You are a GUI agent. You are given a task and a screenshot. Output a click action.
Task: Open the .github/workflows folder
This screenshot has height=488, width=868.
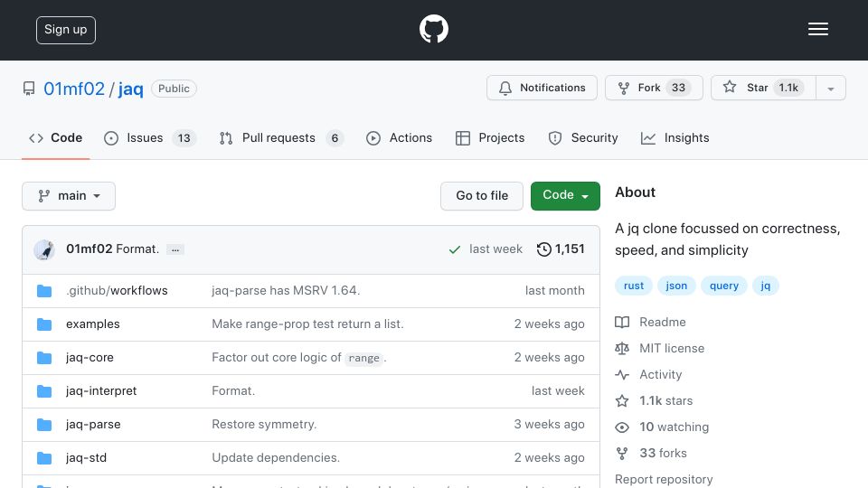[117, 290]
